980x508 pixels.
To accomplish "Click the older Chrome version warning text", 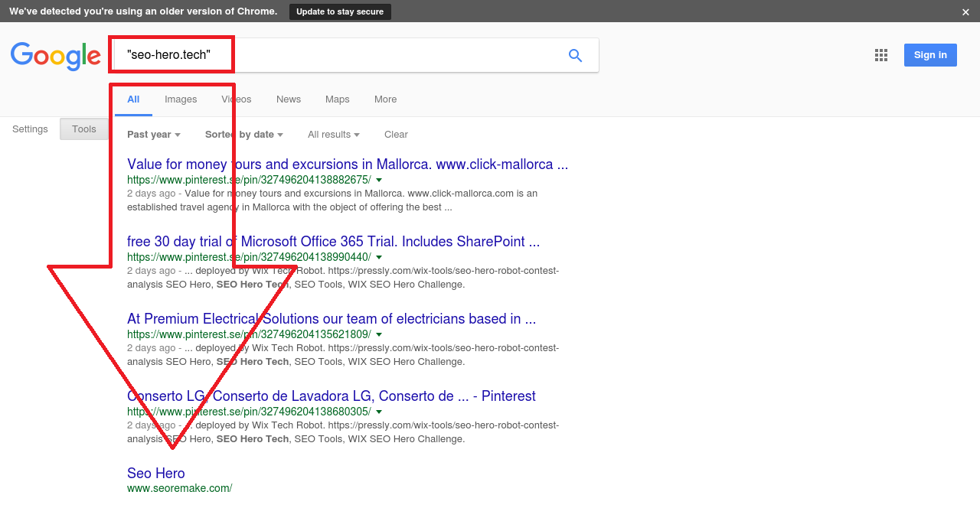I will click(x=144, y=11).
